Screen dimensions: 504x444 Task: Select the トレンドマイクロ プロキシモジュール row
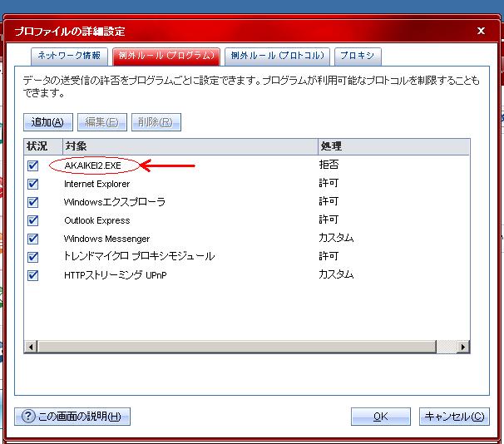(139, 257)
